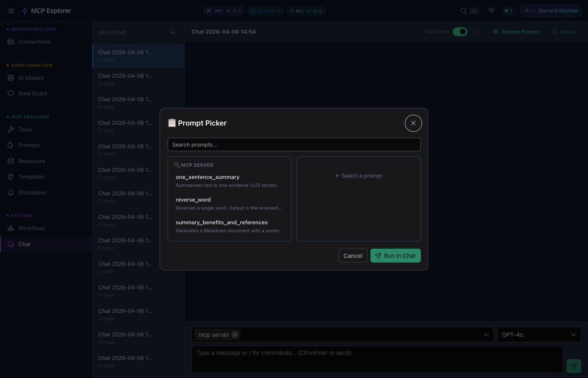Open the hamburger menu icon
The height and width of the screenshot is (378, 588).
click(x=11, y=10)
